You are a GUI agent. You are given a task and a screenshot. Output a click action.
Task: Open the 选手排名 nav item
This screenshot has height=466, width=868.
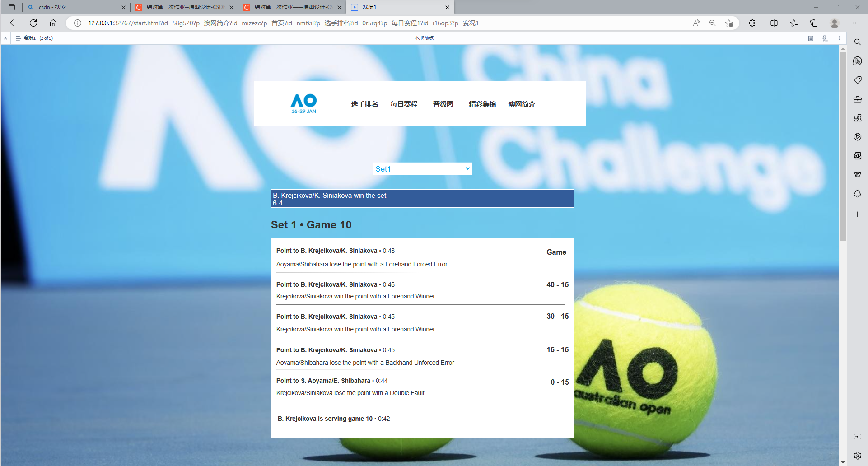pos(364,104)
